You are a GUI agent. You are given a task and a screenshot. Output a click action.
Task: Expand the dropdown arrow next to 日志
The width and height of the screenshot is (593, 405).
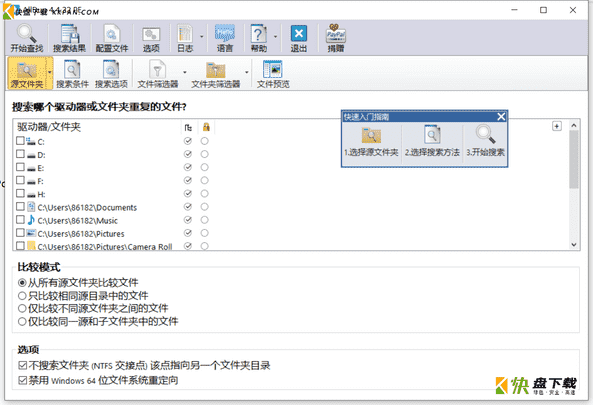202,37
